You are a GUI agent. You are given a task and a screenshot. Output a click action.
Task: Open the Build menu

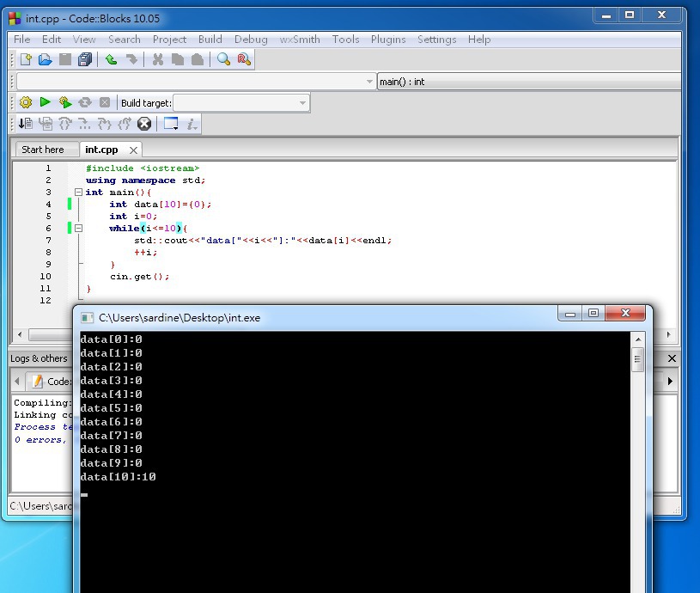210,39
